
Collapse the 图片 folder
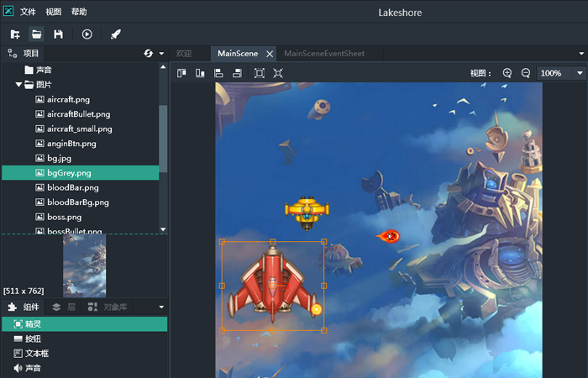coord(18,85)
